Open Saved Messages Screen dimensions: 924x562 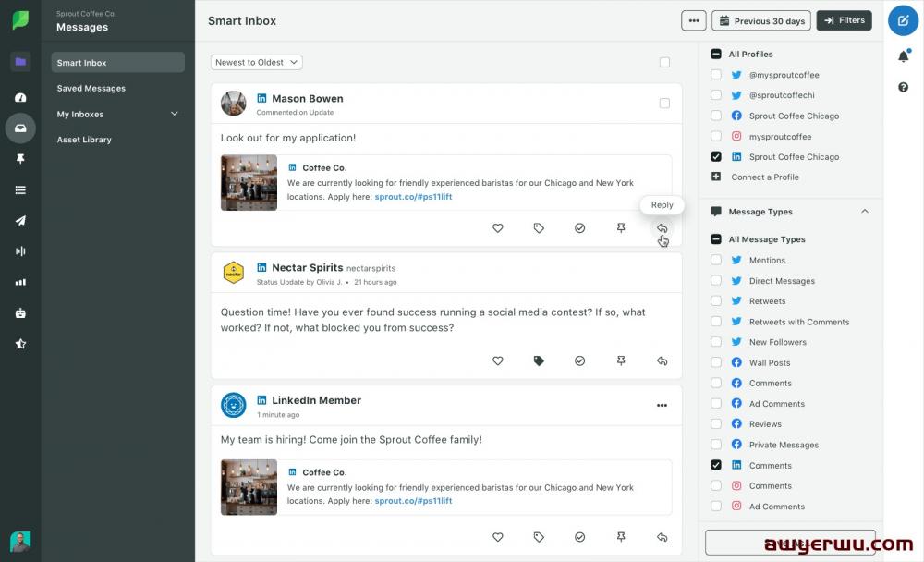coord(91,89)
